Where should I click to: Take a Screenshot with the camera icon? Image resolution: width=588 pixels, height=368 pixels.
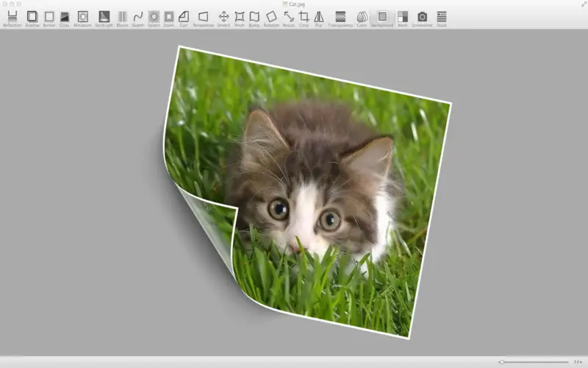pyautogui.click(x=422, y=19)
